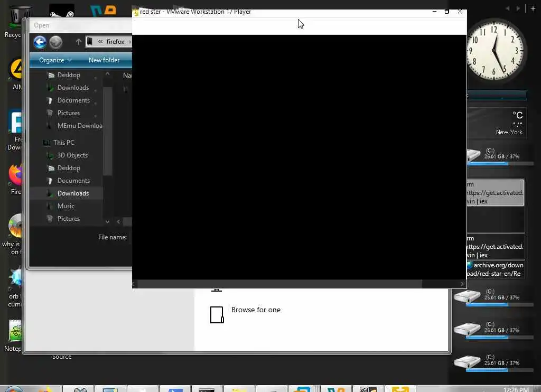Click the analog clock gadget
The width and height of the screenshot is (541, 392).
coord(496,50)
